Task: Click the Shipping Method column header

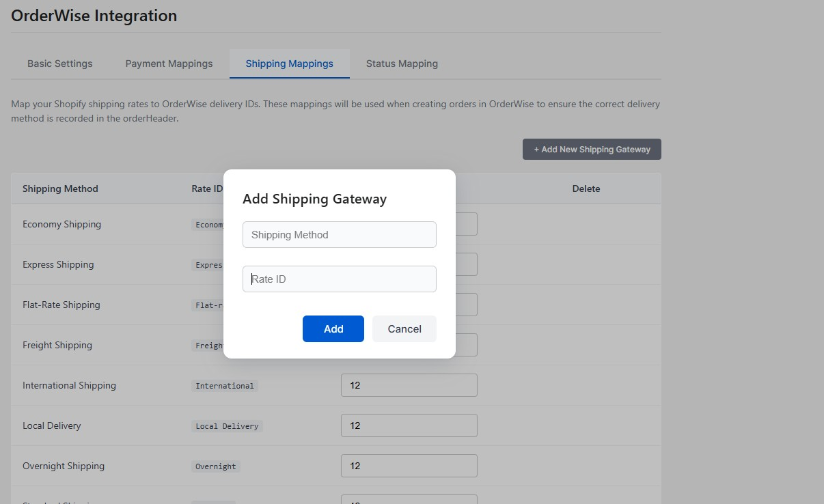Action: [60, 188]
